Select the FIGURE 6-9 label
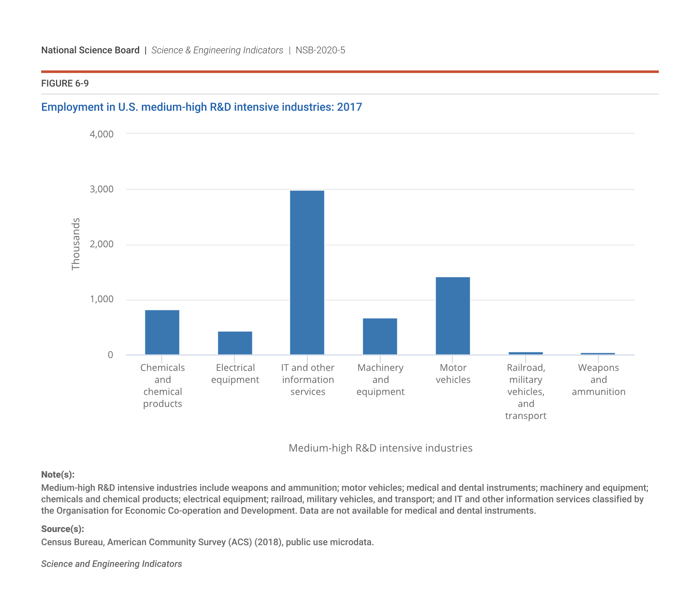The image size is (700, 614). click(65, 84)
